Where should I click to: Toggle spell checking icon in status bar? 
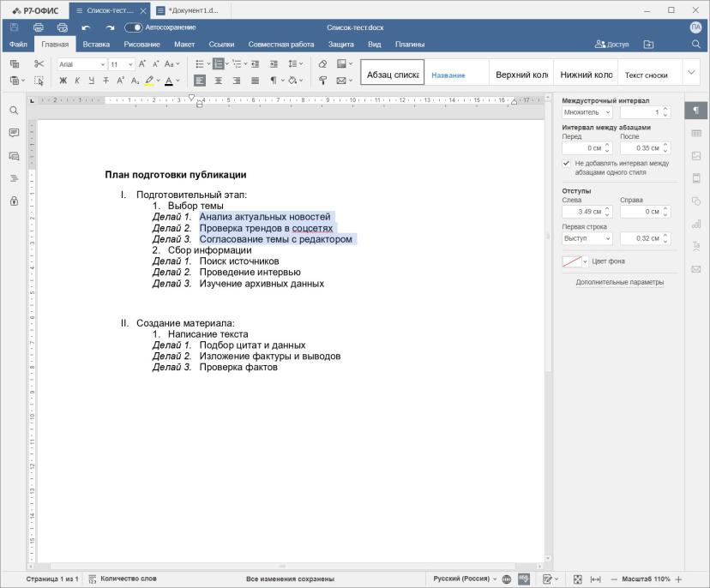tap(523, 579)
